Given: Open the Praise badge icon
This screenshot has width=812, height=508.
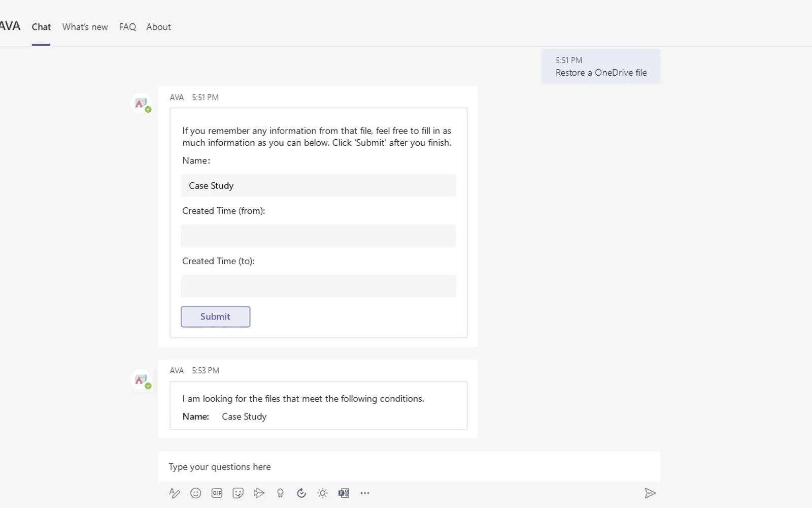Looking at the screenshot, I should [280, 493].
